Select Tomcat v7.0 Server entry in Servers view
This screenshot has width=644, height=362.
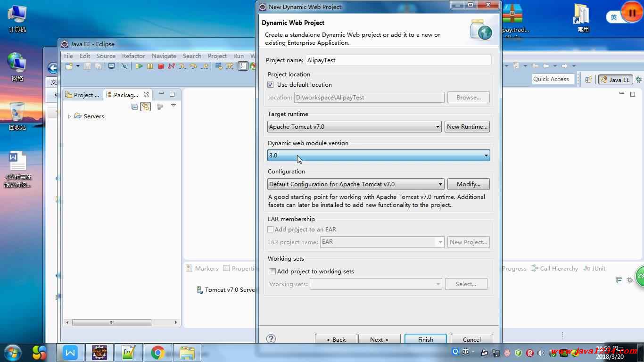[x=226, y=290]
